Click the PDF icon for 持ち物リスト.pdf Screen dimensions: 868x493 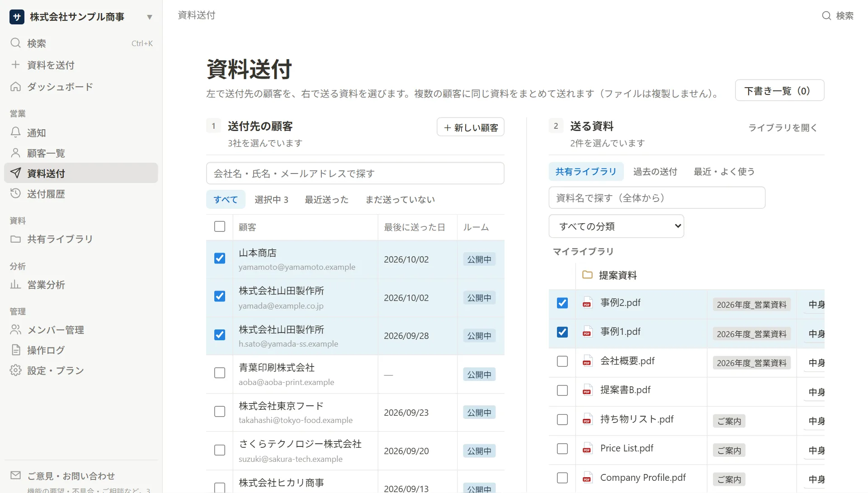[587, 419]
